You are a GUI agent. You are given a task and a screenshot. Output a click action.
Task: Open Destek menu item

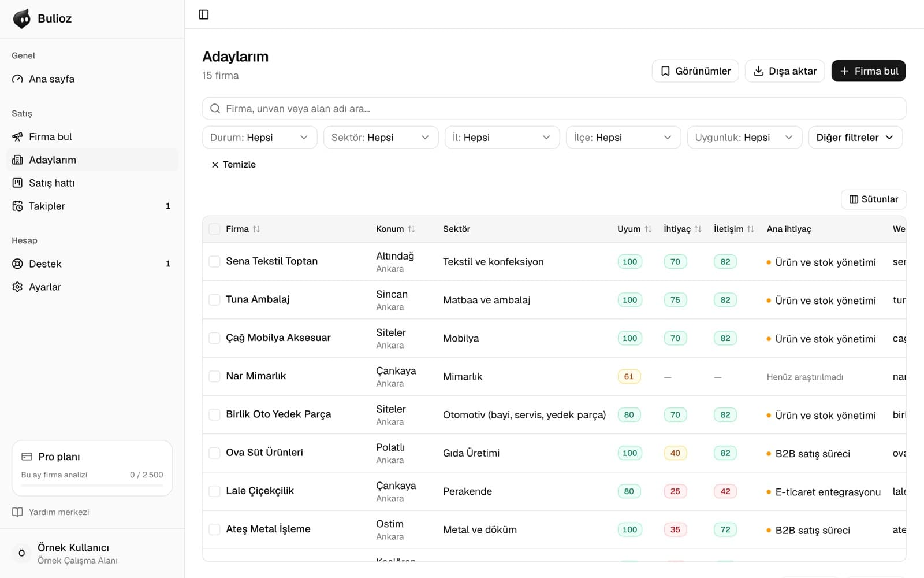tap(92, 264)
